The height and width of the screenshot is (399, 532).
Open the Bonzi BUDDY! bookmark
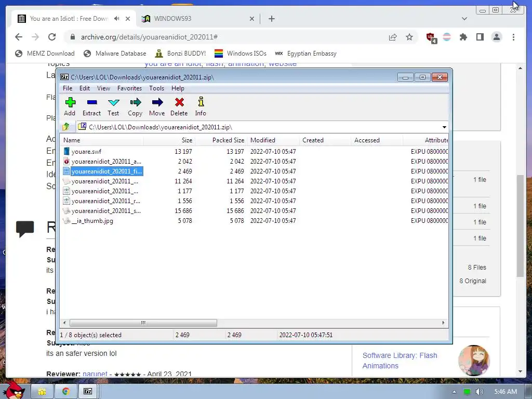[180, 54]
